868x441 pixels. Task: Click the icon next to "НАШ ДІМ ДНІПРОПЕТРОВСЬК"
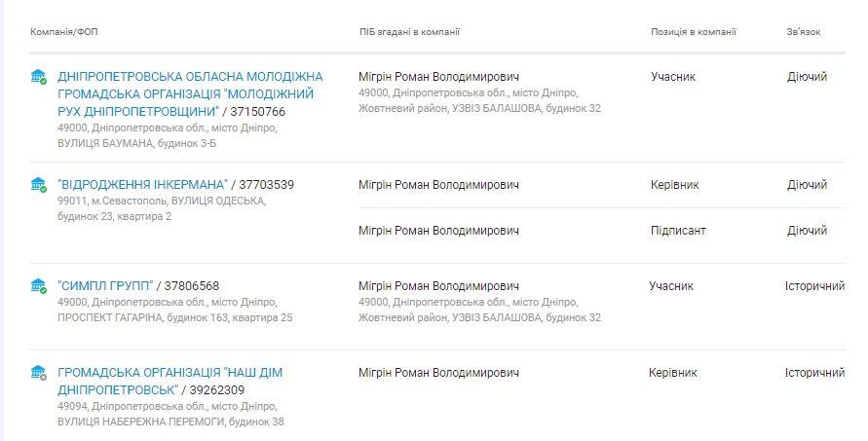coord(39,373)
